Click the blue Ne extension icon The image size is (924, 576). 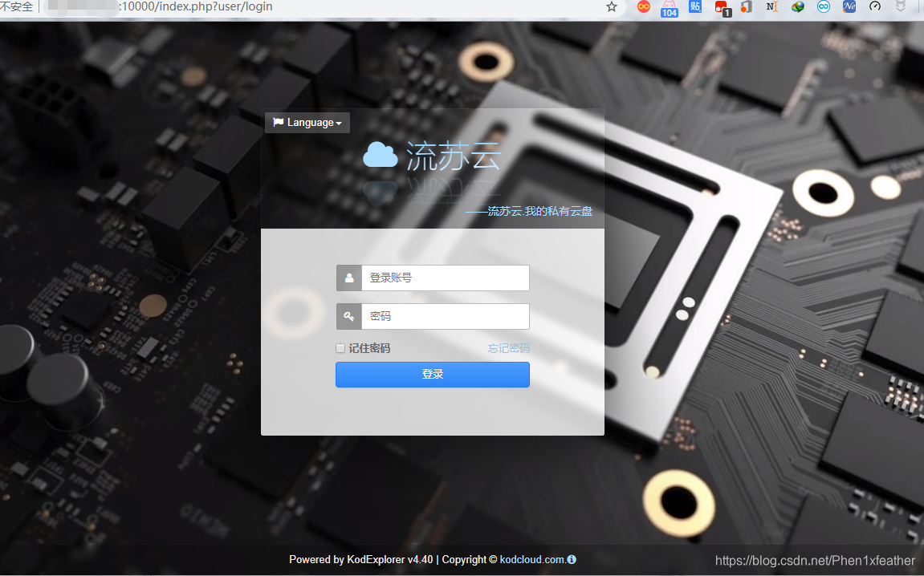849,6
